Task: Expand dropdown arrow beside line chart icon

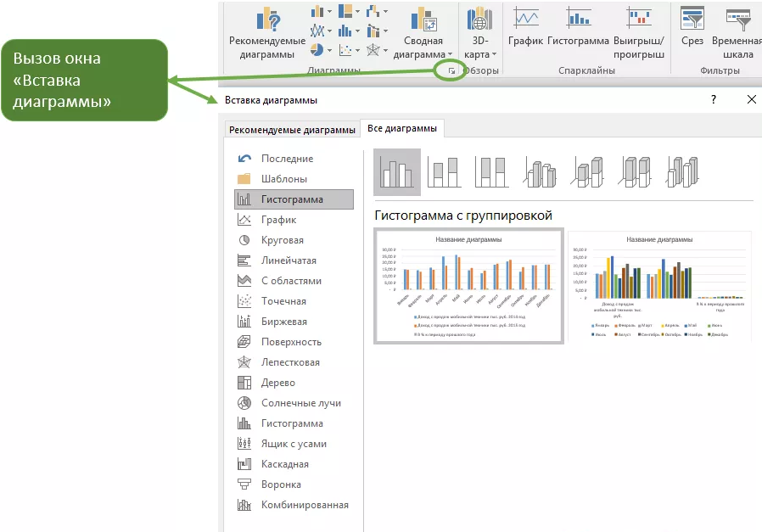Action: point(329,31)
